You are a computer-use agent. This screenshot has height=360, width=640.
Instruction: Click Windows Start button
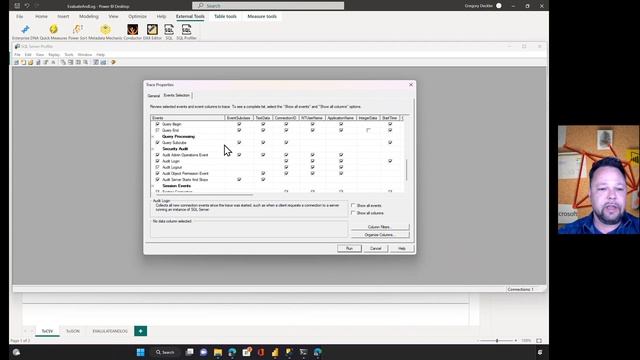pyautogui.click(x=140, y=352)
